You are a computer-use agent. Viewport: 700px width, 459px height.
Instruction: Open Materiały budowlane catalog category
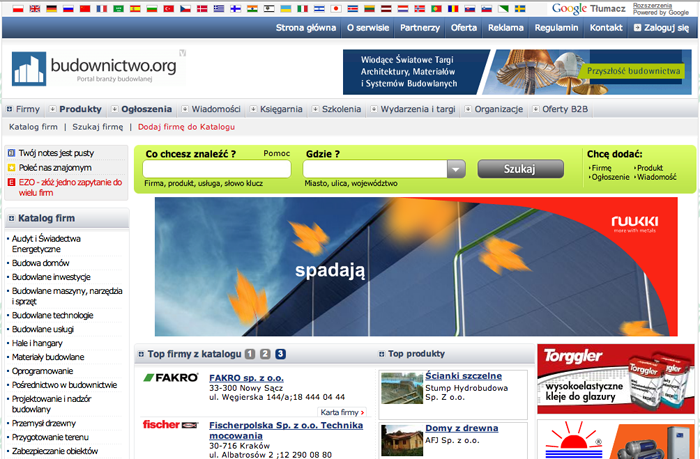[48, 357]
